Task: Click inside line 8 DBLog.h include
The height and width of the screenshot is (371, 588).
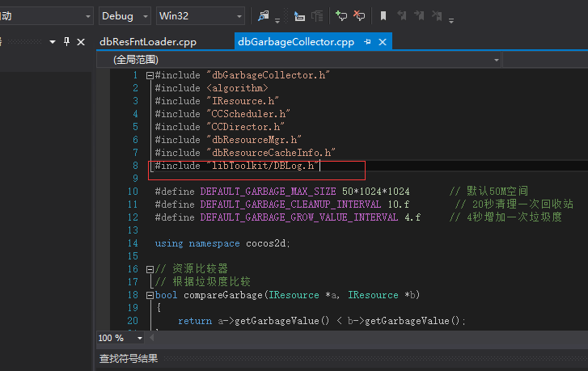Action: pyautogui.click(x=237, y=166)
